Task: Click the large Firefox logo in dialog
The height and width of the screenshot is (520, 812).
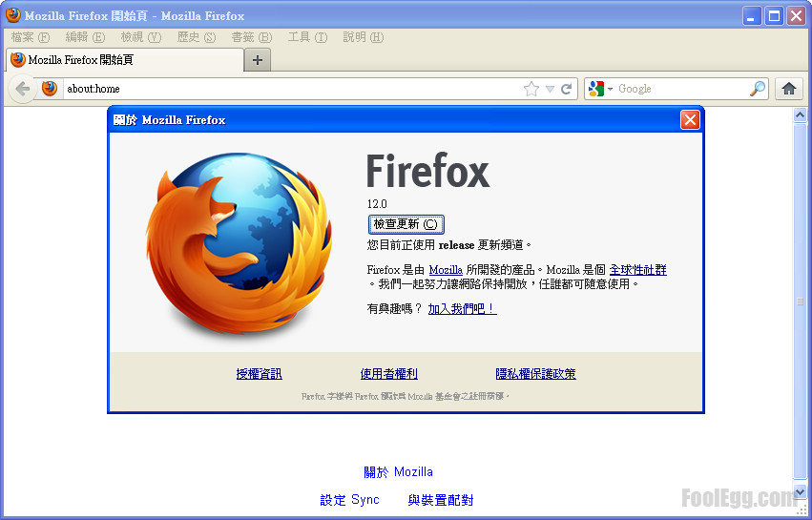Action: tap(239, 248)
